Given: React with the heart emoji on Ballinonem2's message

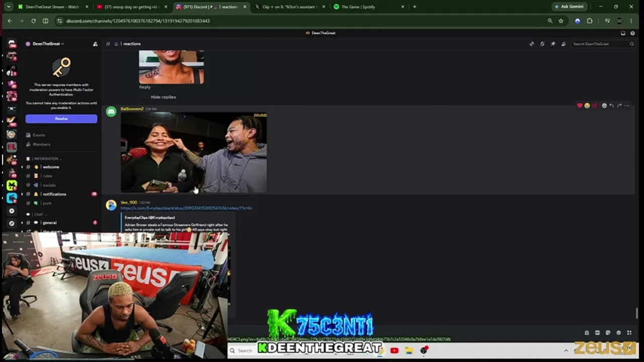Looking at the screenshot, I should click(x=580, y=106).
